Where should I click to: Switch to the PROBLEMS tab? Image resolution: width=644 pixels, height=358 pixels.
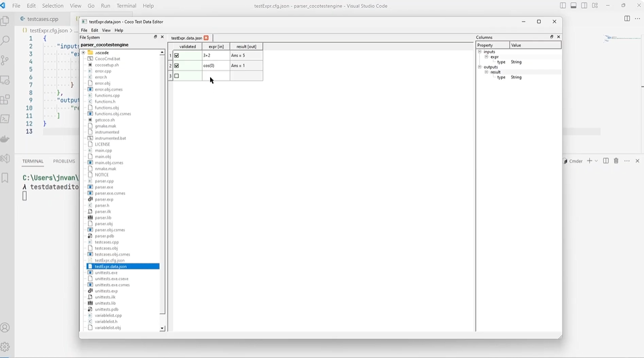[x=64, y=161]
